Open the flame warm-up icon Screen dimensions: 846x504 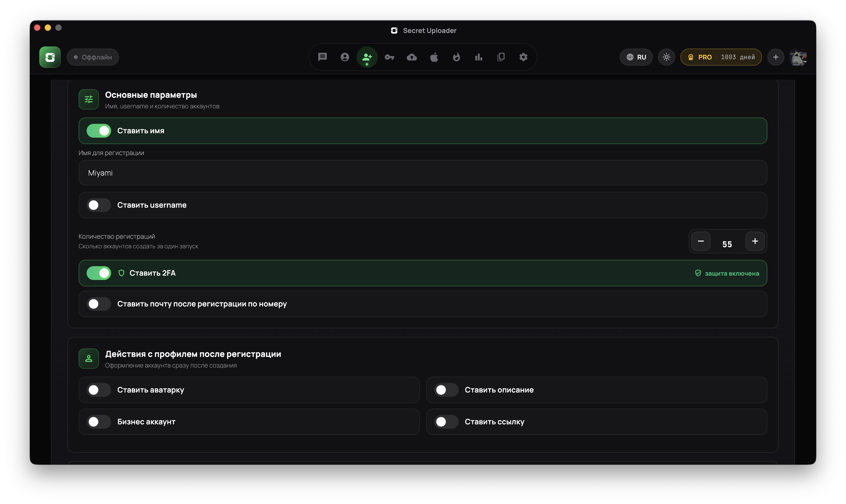click(456, 57)
